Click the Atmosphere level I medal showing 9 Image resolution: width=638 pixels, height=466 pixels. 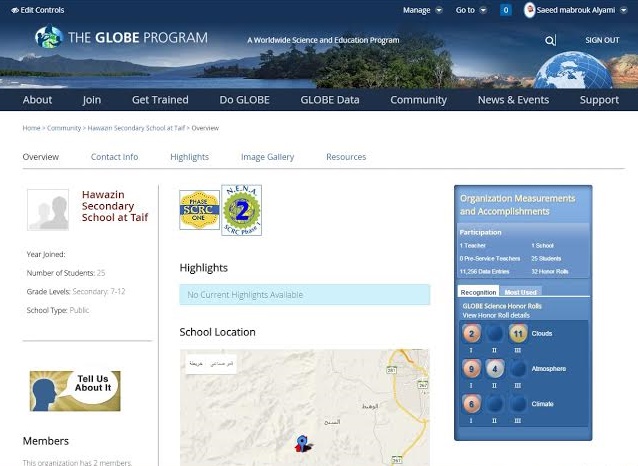[472, 369]
